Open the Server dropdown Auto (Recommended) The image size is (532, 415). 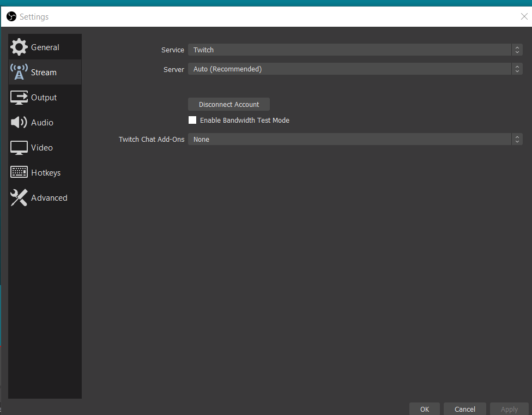click(355, 69)
